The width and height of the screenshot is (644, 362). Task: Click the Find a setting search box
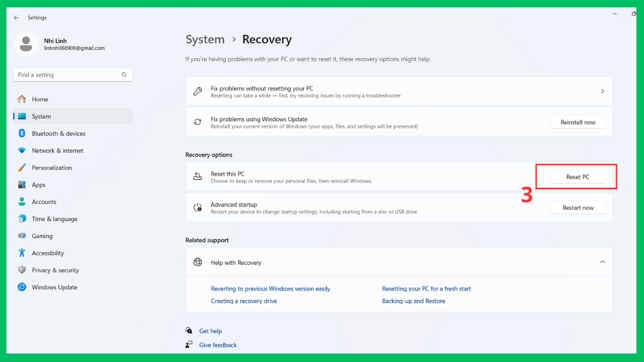pos(72,75)
